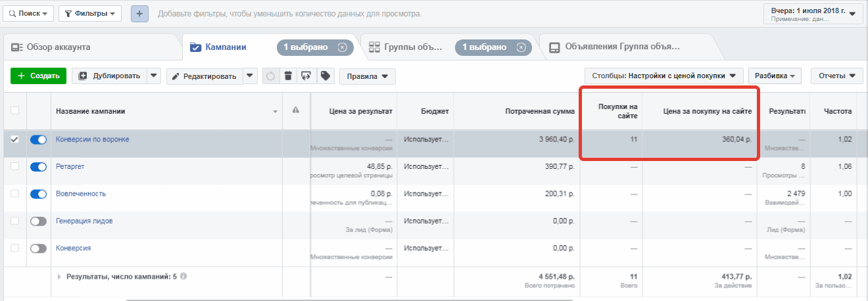
Task: Switch to the Обзор аккаунта tab
Action: (x=51, y=47)
